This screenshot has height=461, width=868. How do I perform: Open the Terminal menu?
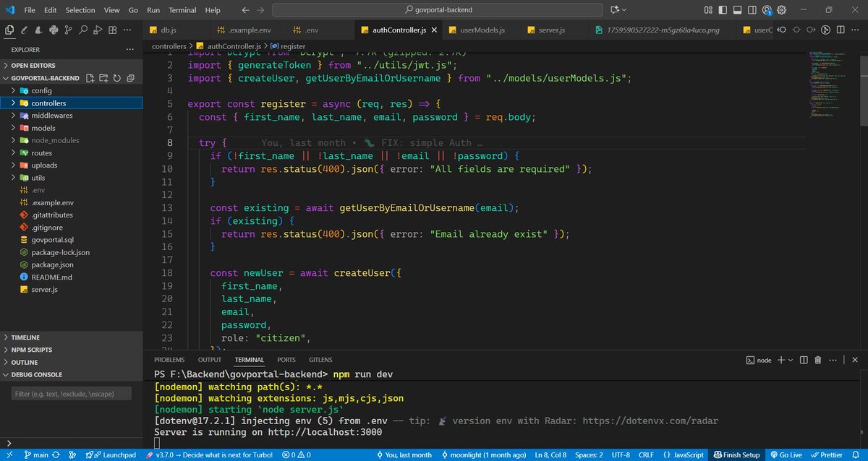click(182, 10)
